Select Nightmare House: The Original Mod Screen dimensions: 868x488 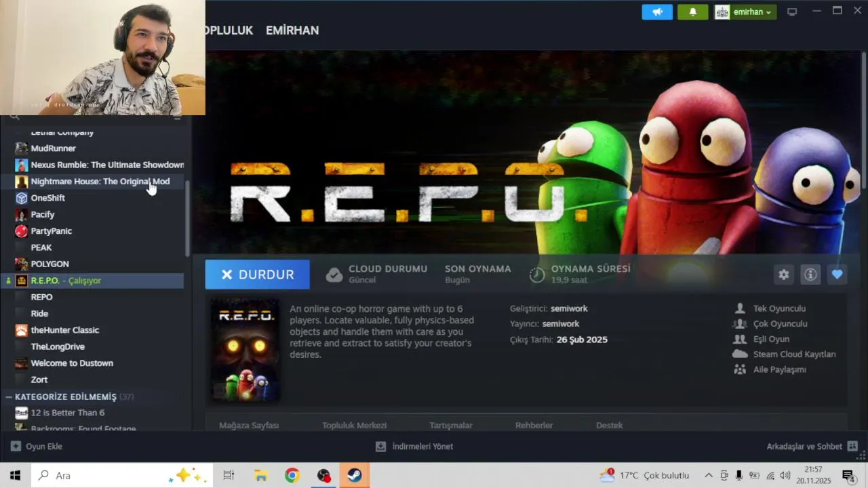[93, 182]
